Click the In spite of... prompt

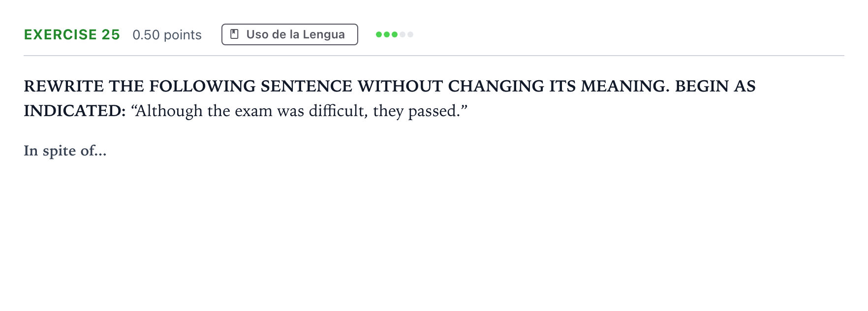pos(65,151)
